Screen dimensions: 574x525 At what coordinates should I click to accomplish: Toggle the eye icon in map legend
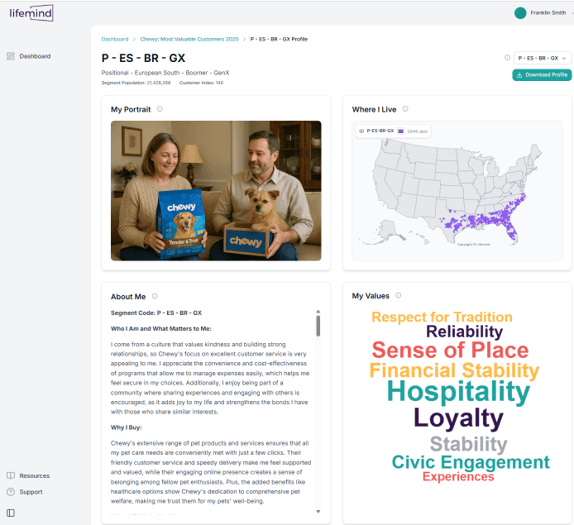pyautogui.click(x=361, y=131)
